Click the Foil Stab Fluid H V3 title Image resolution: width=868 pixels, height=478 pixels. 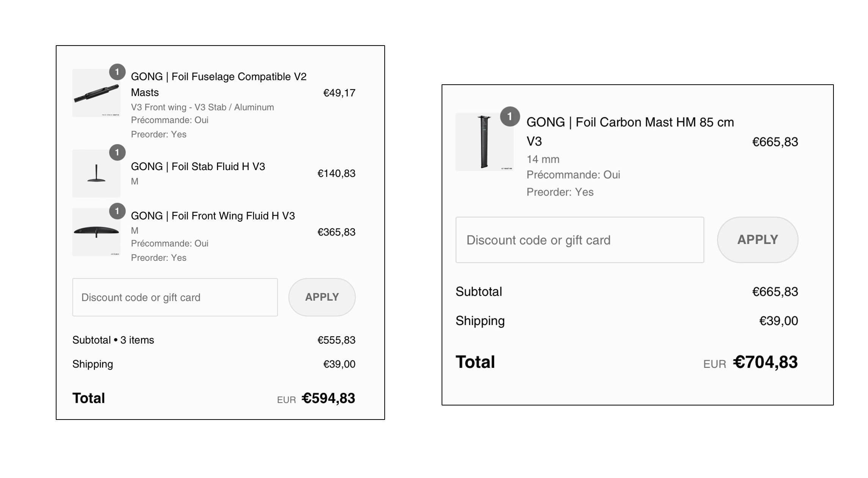(198, 167)
